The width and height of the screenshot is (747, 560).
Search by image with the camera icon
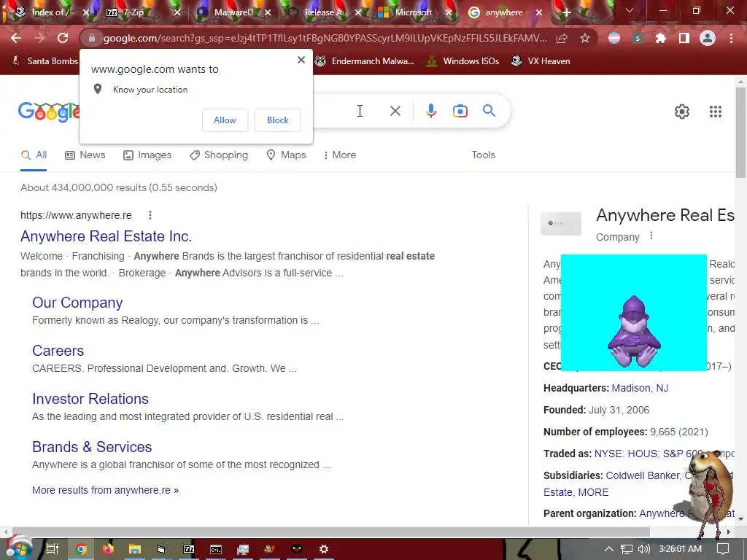460,111
